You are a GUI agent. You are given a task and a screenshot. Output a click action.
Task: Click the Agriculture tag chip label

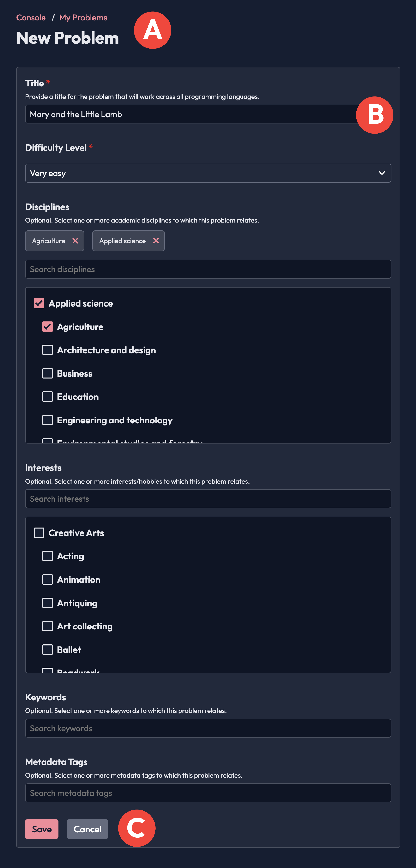tap(49, 241)
